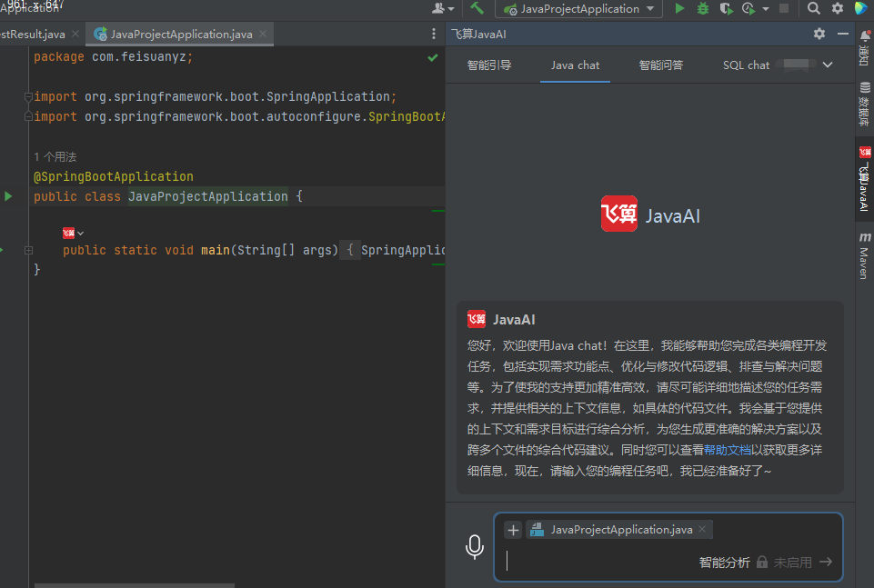Toggle the 飞算JavaAI sidebar tool button
Image resolution: width=874 pixels, height=588 pixels.
[x=865, y=179]
